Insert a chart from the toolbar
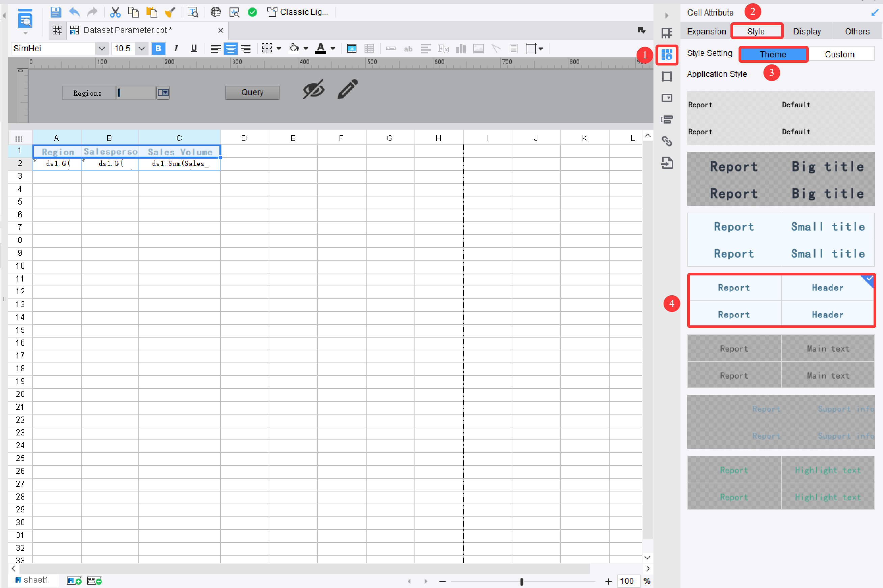This screenshot has height=588, width=883. click(x=460, y=48)
